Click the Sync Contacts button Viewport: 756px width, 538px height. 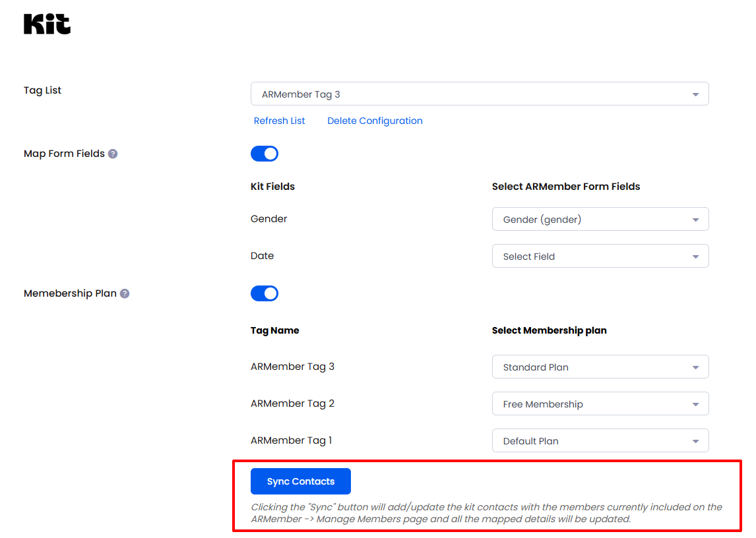(301, 481)
